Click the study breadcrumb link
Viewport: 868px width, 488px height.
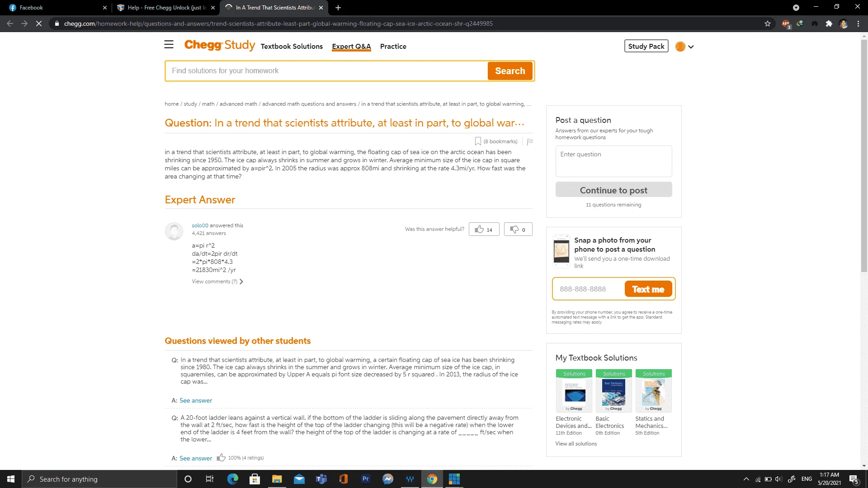coord(190,104)
